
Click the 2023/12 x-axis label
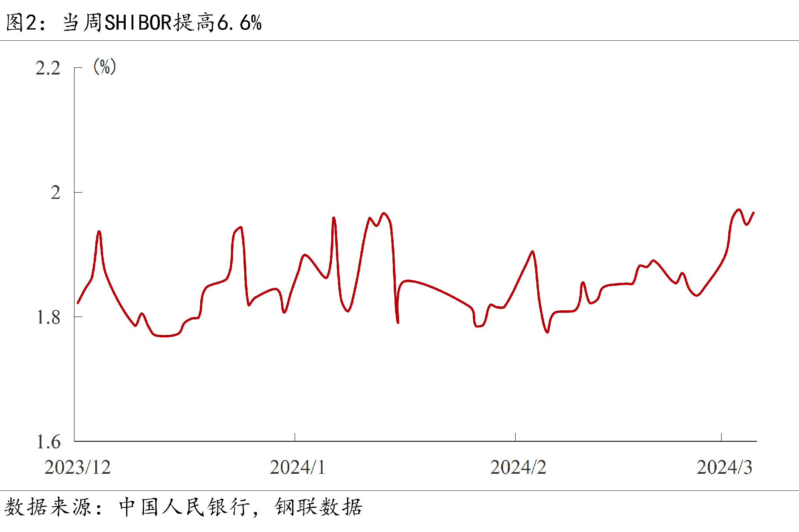(x=77, y=468)
